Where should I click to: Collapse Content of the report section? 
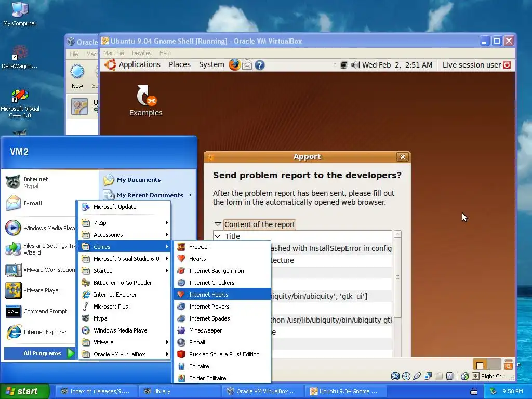click(218, 224)
